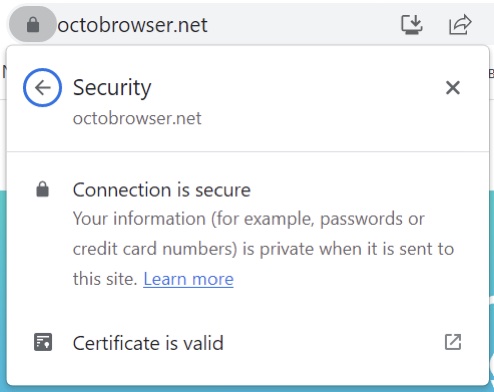Viewport: 494px width, 392px height.
Task: Click empty space right of Certificate is valid text
Action: pos(333,342)
